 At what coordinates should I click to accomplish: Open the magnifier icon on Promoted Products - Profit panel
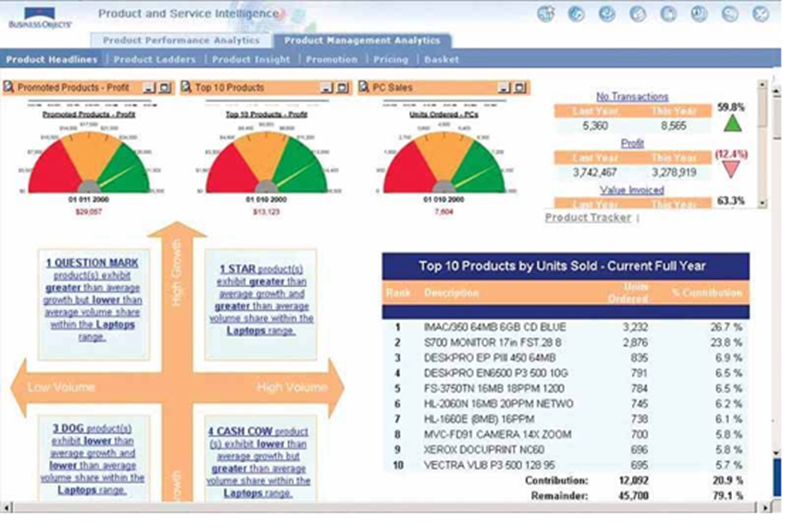coord(9,87)
